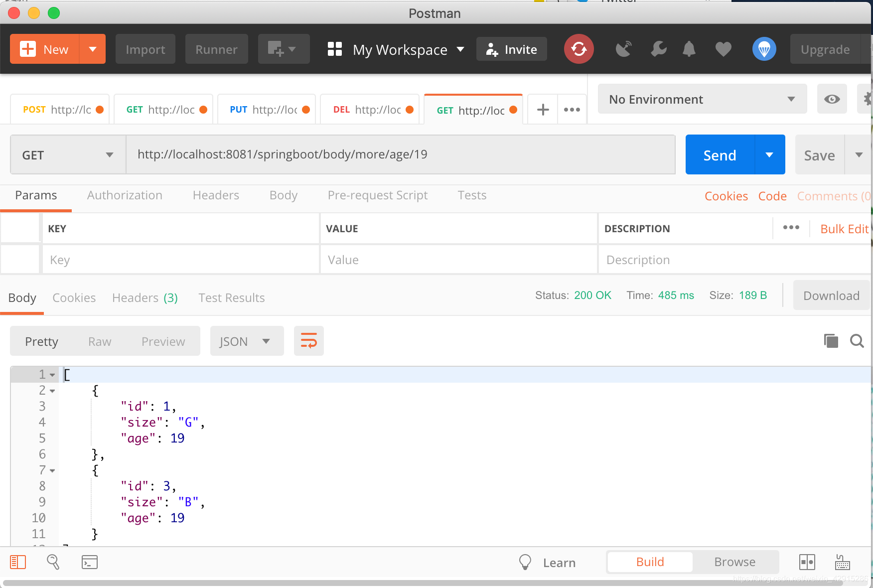Switch to Preview view
The width and height of the screenshot is (873, 588).
(163, 341)
